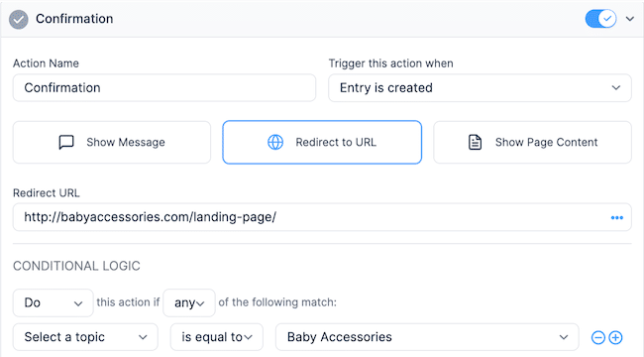The width and height of the screenshot is (644, 357).
Task: Add a condition row with plus icon
Action: click(615, 338)
